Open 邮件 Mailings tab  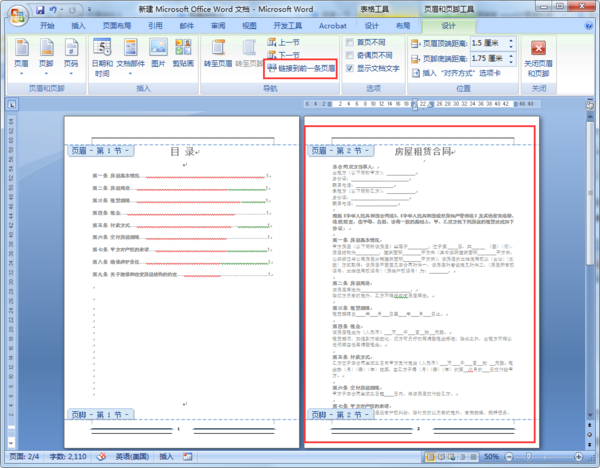[186, 26]
